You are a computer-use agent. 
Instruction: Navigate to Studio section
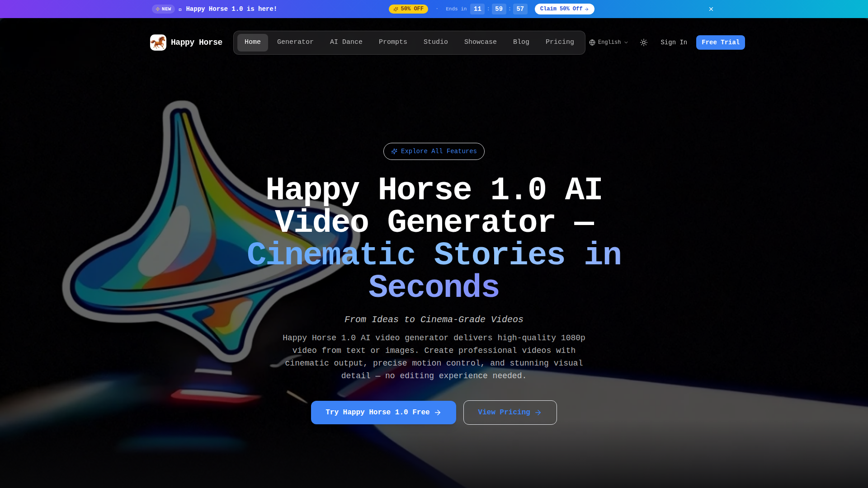click(435, 42)
